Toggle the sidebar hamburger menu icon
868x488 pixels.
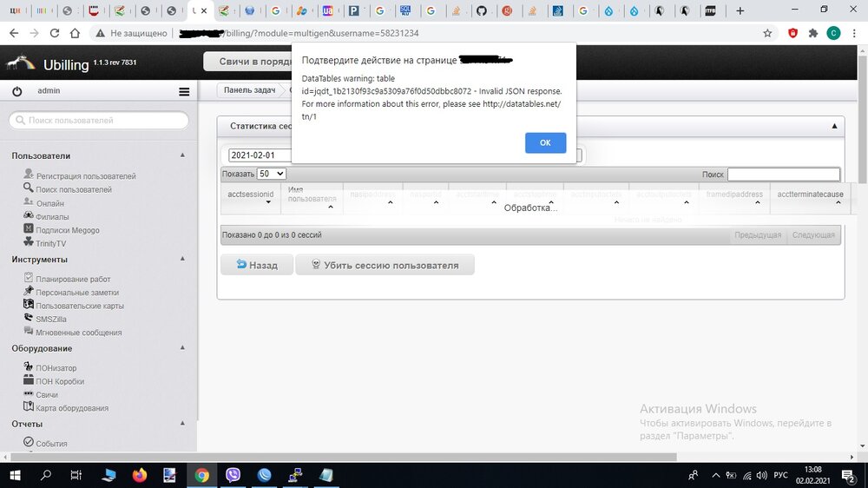pos(184,91)
